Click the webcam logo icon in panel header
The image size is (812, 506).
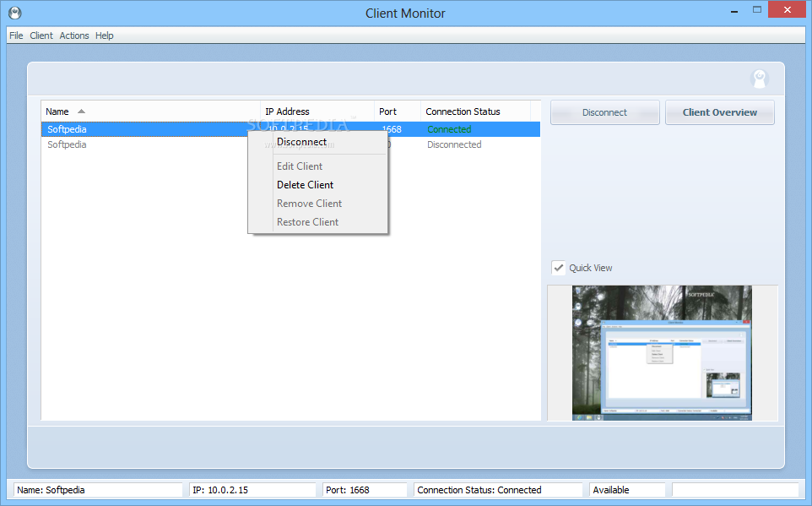[759, 79]
